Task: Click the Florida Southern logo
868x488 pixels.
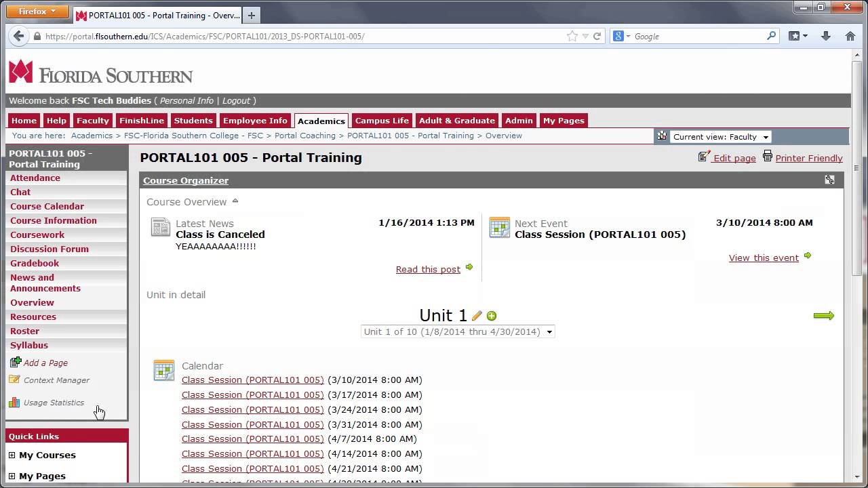Action: pos(101,72)
